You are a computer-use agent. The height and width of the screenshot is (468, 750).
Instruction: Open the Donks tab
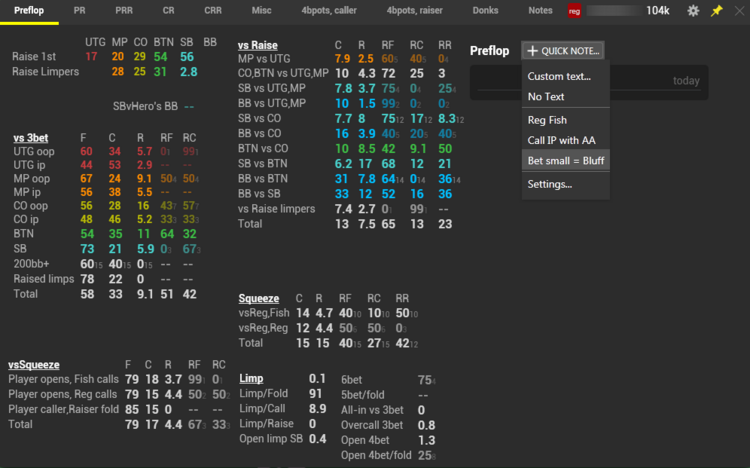click(485, 10)
